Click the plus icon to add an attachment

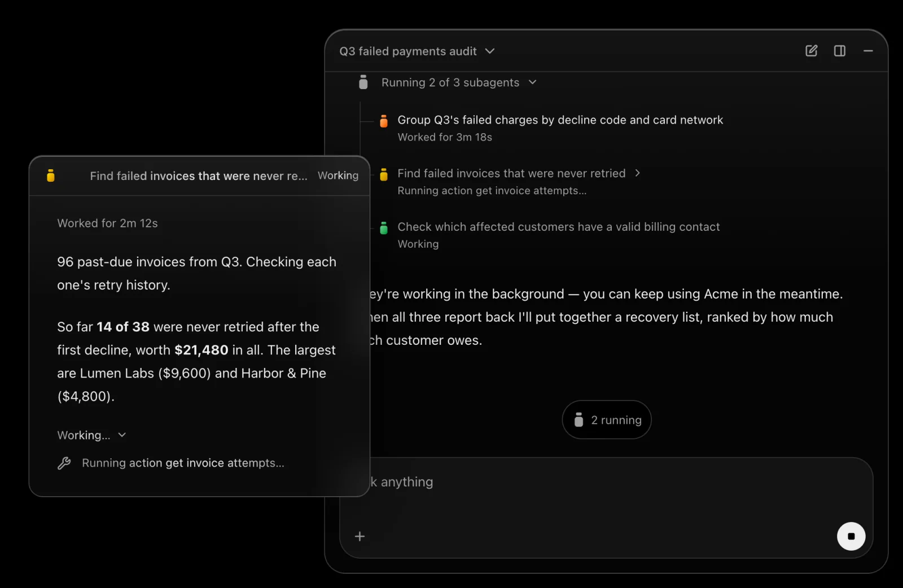pos(360,536)
